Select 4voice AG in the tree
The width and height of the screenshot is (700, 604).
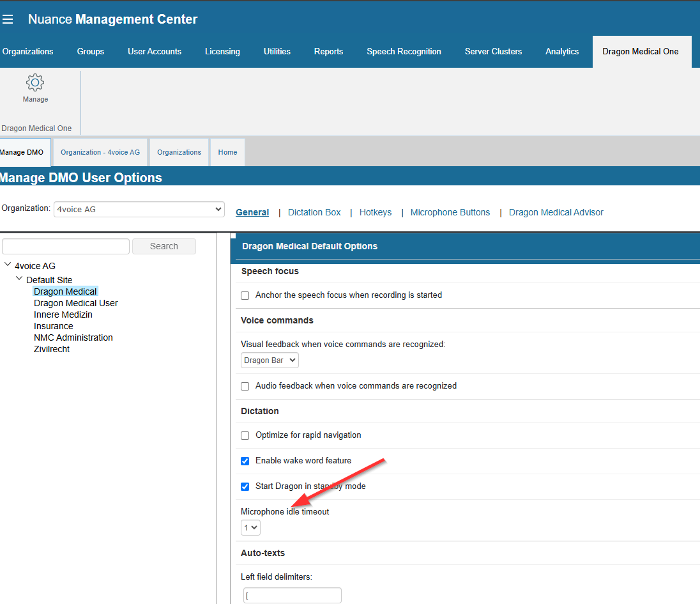click(35, 266)
